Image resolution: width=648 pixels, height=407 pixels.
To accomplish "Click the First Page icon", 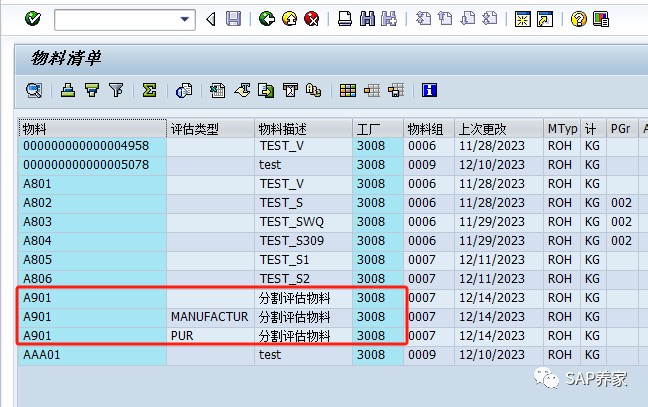I will click(423, 19).
